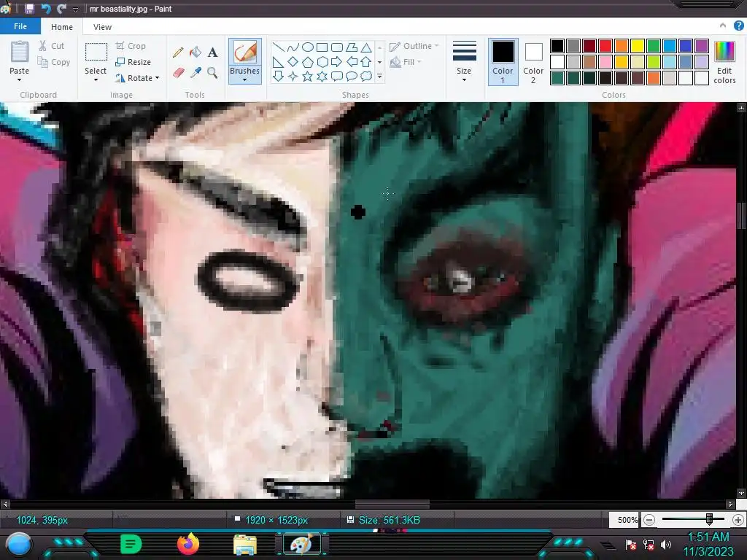Open the Select dropdown arrow

click(x=96, y=80)
